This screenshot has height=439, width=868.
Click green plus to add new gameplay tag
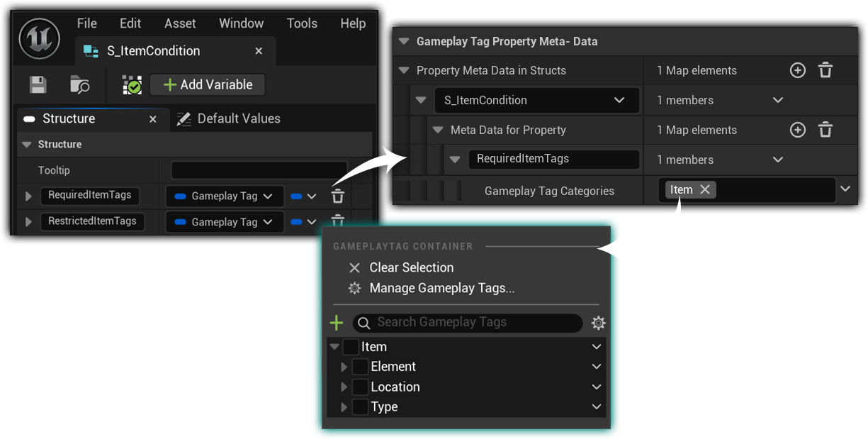coord(337,323)
